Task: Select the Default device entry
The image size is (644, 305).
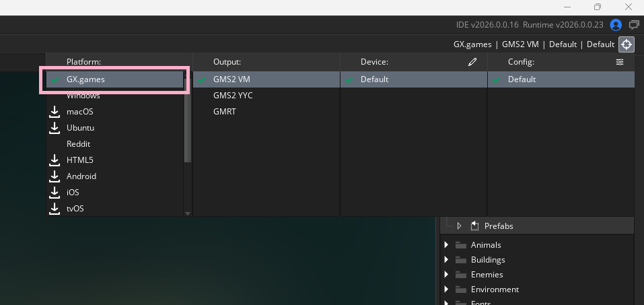Action: click(x=414, y=79)
